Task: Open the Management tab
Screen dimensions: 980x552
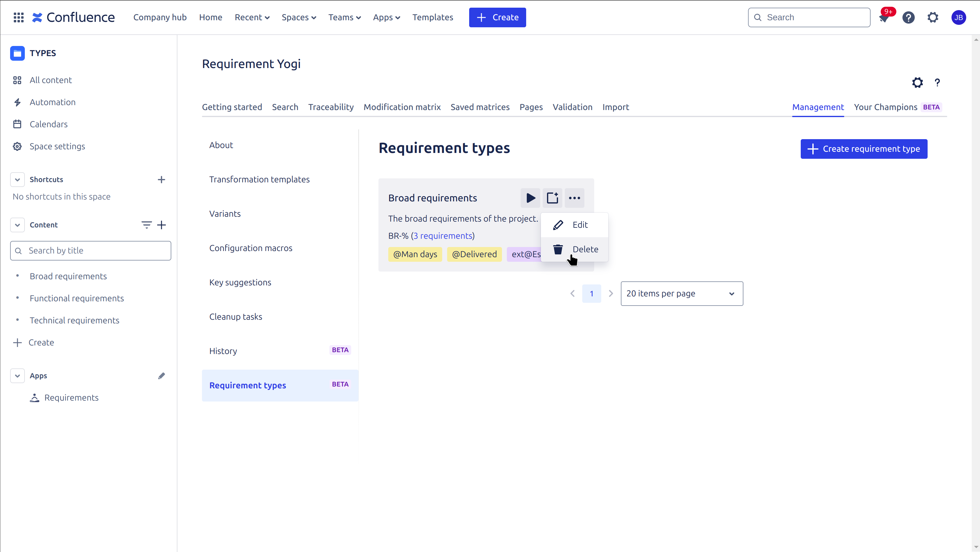Action: (819, 107)
